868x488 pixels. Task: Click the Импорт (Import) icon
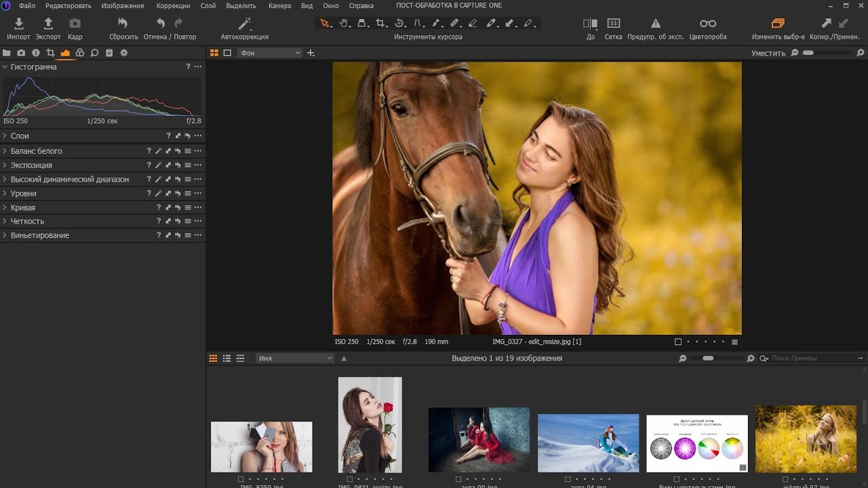click(x=19, y=24)
